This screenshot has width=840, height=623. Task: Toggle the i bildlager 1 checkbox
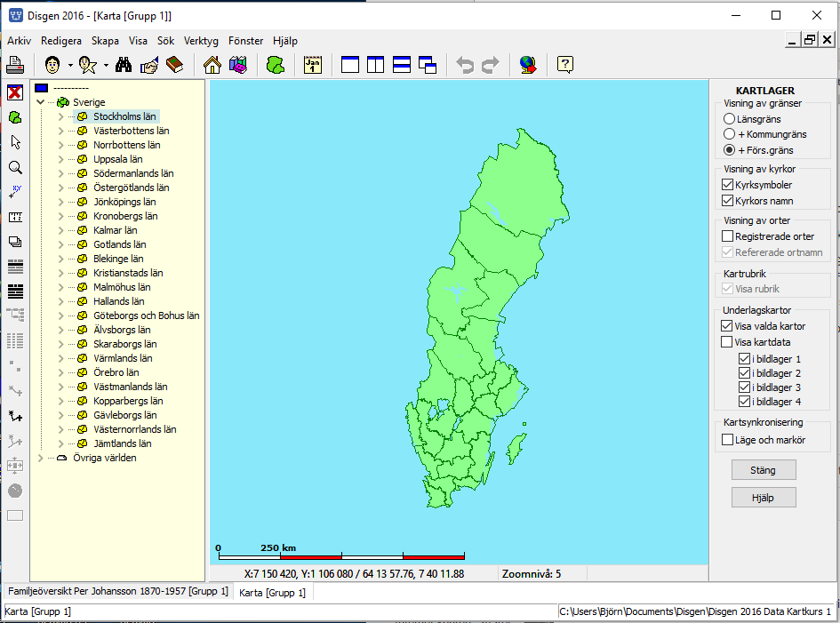point(744,359)
